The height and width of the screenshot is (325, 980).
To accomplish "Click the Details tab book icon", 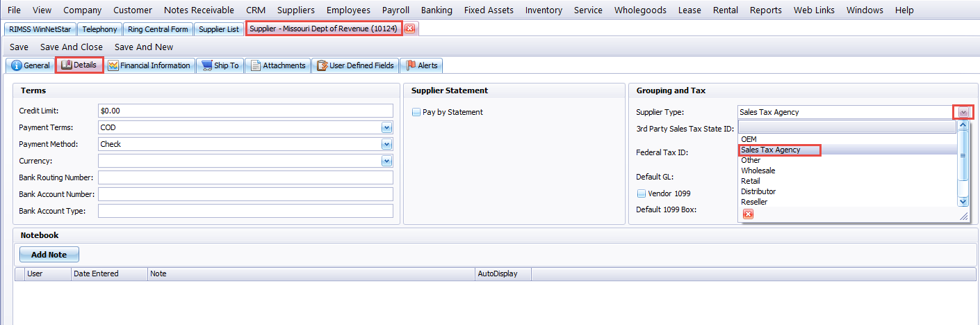I will [67, 65].
